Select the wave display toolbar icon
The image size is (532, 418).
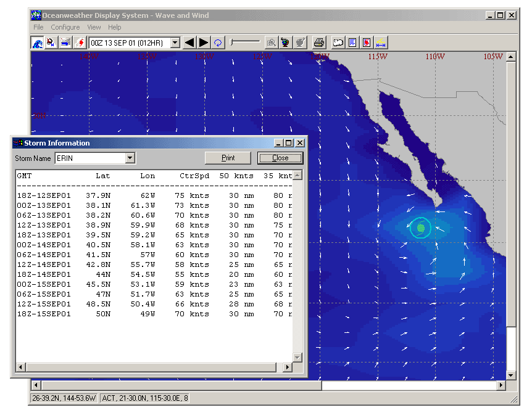[x=37, y=43]
